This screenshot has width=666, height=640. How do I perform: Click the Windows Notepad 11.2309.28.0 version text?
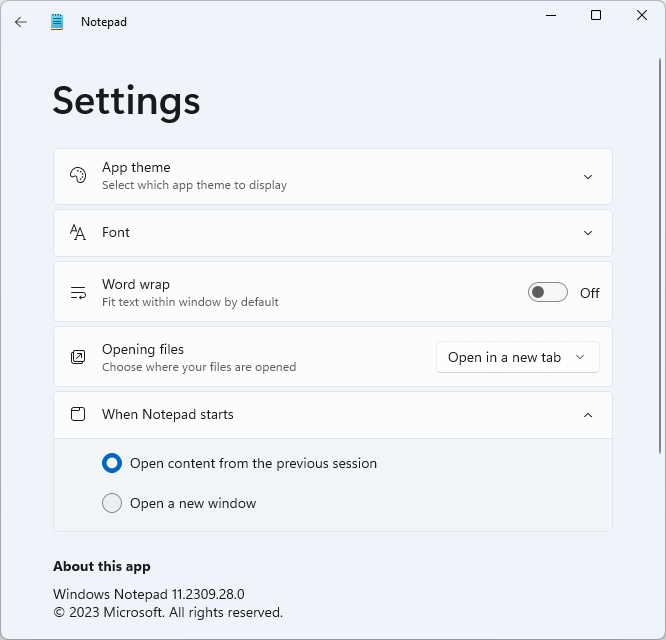point(149,594)
